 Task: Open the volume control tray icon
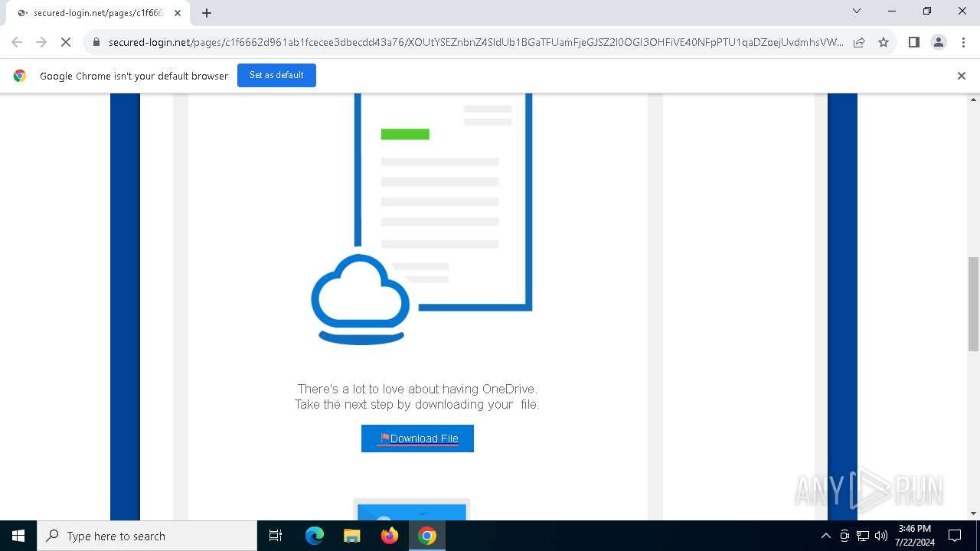(x=880, y=536)
